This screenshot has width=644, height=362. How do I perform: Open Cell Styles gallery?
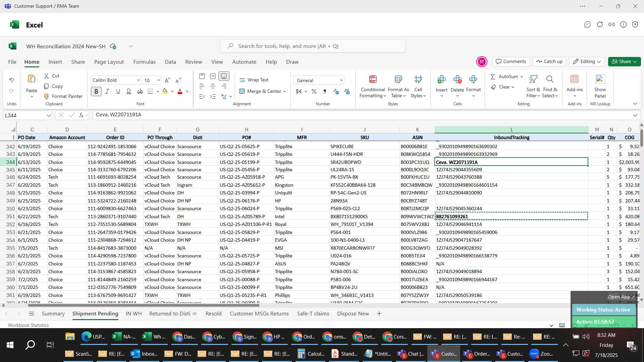[418, 86]
